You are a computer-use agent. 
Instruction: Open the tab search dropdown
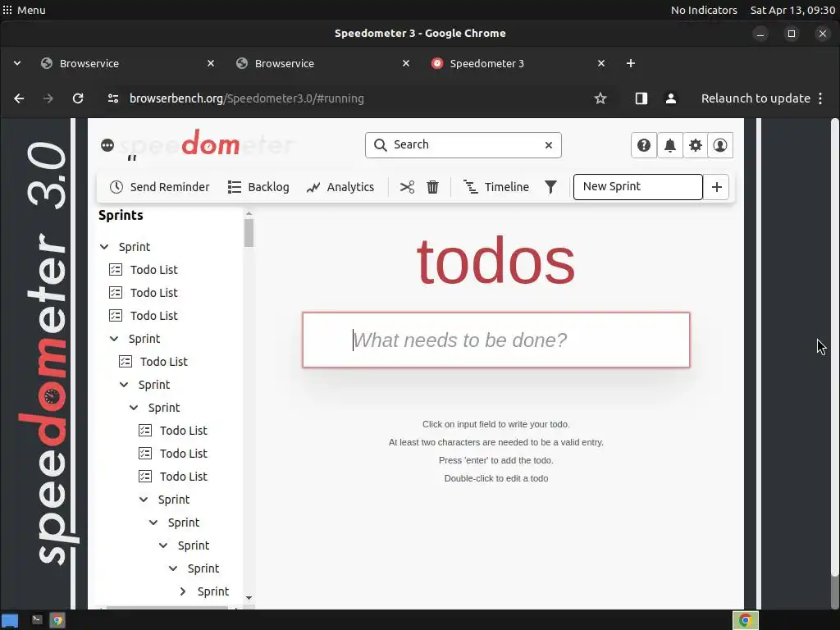click(x=17, y=63)
